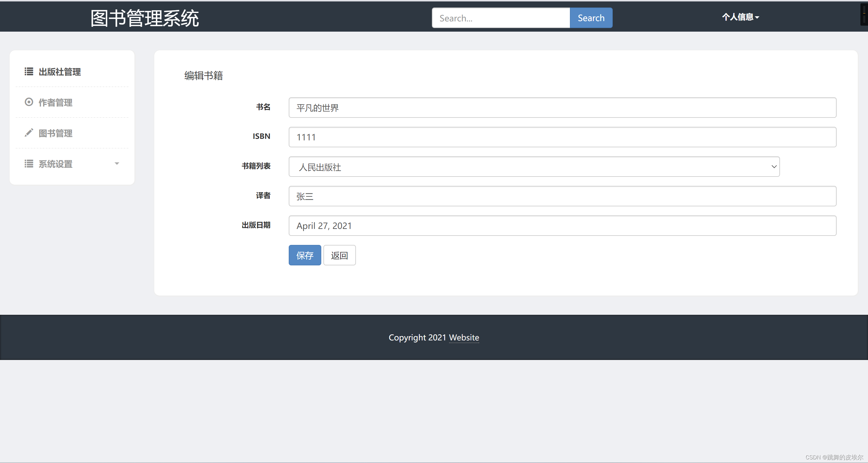This screenshot has height=463, width=868.
Task: Go to 作者管理 in the sidebar
Action: tap(55, 102)
